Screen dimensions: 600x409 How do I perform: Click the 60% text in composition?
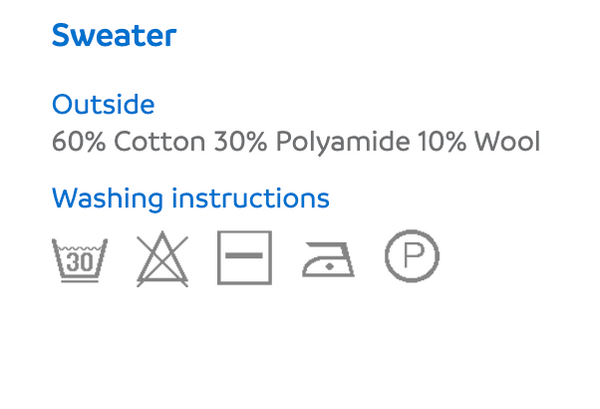pyautogui.click(x=79, y=142)
